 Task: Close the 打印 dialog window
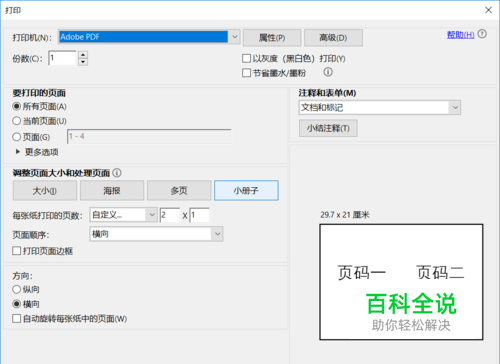488,10
